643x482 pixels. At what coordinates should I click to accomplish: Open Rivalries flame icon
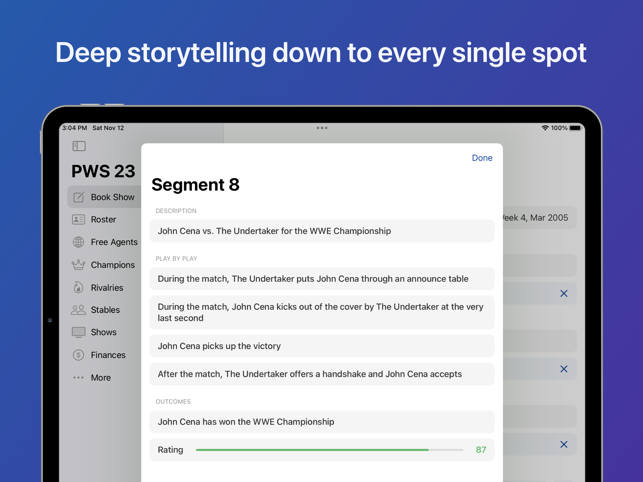pyautogui.click(x=78, y=287)
